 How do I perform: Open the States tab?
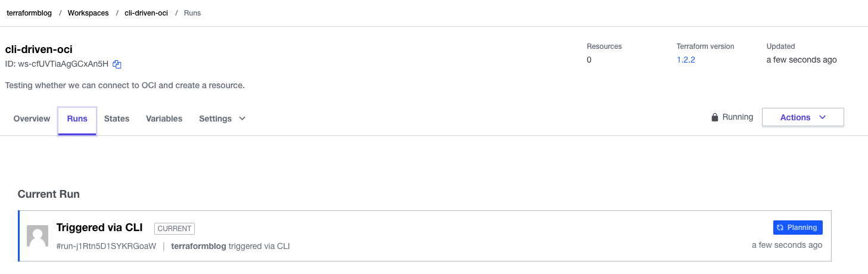click(117, 119)
